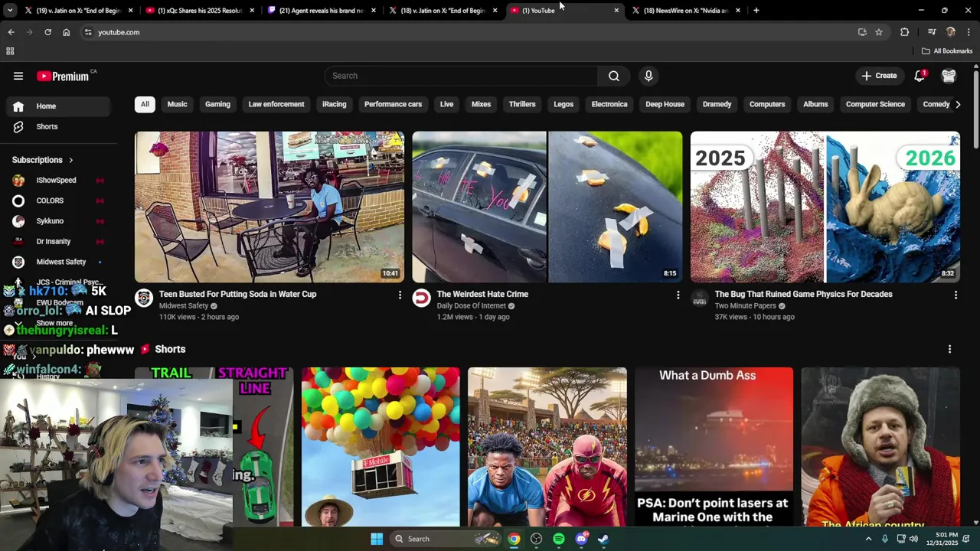The image size is (980, 551).
Task: Select the Deep House chip
Action: point(665,104)
